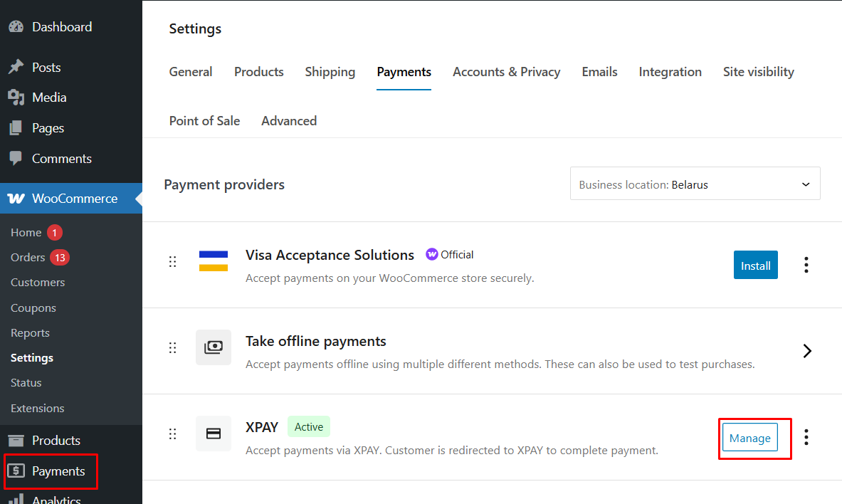The width and height of the screenshot is (842, 504).
Task: Click the Comments speech bubble icon
Action: (16, 159)
